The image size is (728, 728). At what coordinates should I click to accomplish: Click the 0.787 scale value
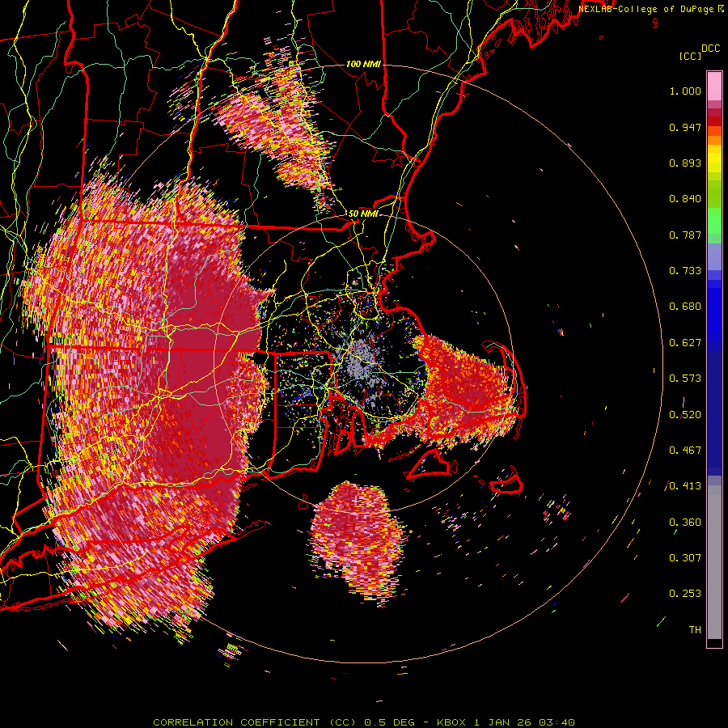pos(685,235)
